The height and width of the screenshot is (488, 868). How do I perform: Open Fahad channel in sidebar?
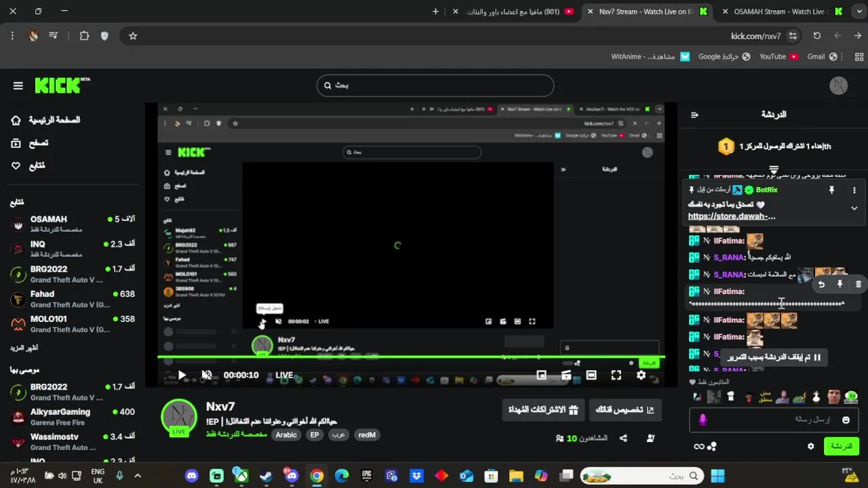73,299
